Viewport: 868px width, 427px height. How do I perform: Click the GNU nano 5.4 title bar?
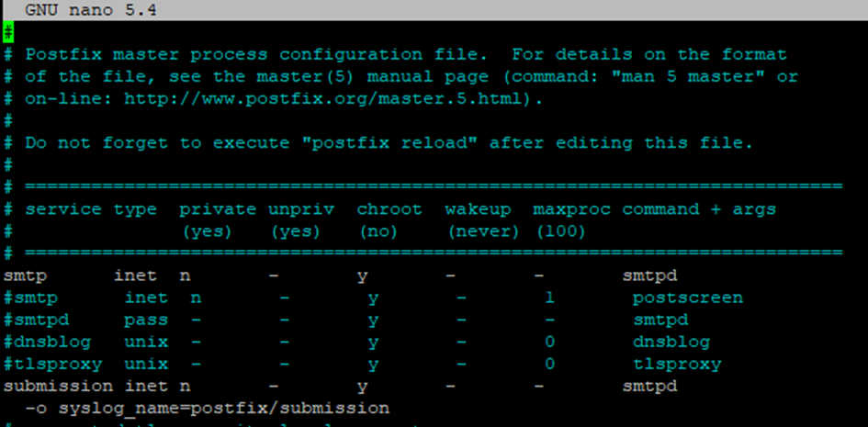(434, 10)
